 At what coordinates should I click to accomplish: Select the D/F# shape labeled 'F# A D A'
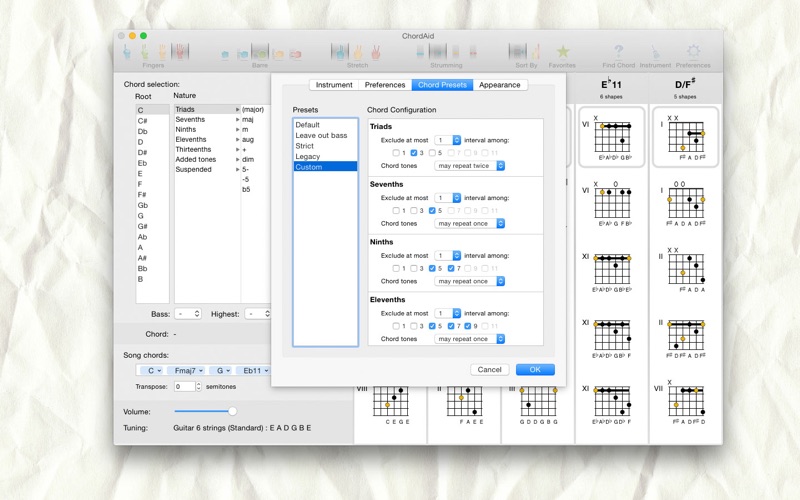tap(685, 269)
